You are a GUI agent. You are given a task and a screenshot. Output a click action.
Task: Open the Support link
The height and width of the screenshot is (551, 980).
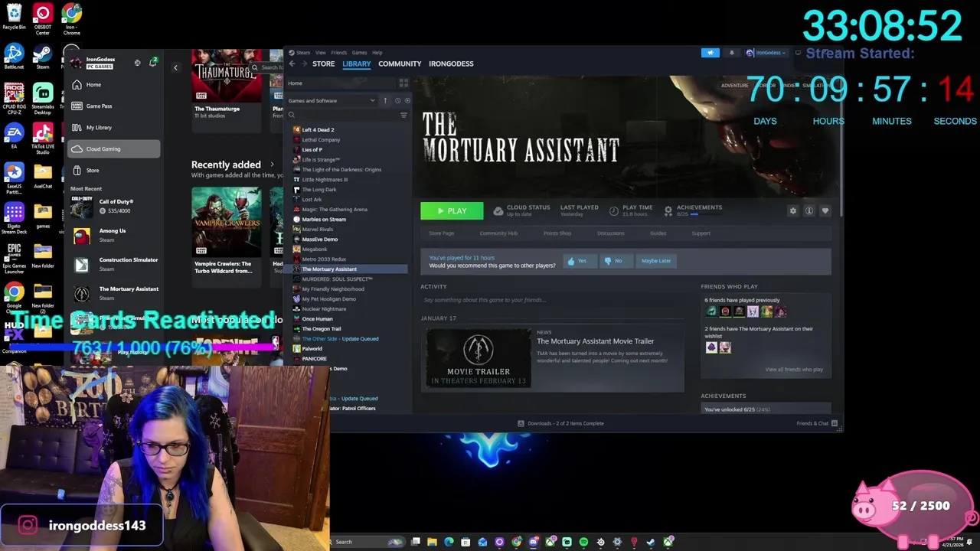pos(701,233)
